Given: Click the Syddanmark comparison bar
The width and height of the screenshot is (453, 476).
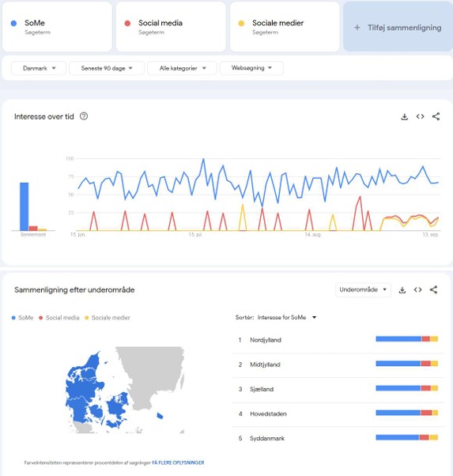Looking at the screenshot, I should (x=407, y=437).
